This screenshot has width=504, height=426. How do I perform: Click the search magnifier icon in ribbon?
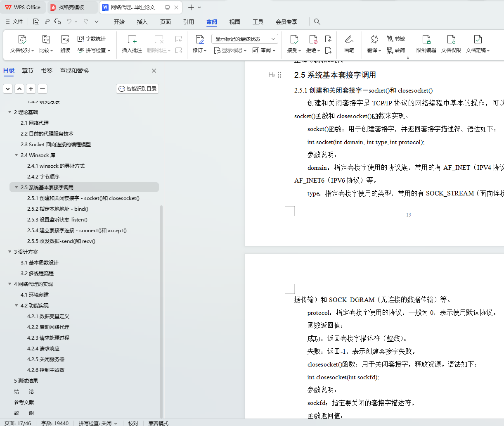pyautogui.click(x=317, y=21)
